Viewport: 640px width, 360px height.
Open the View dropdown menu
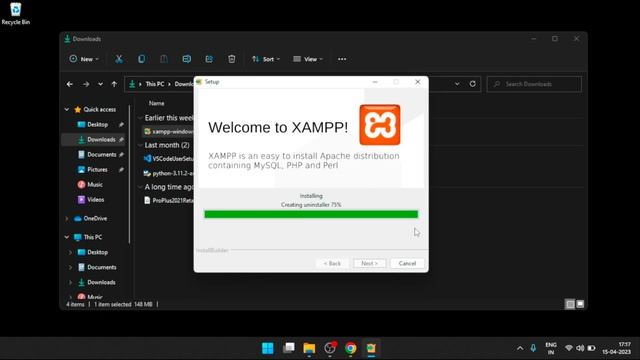click(x=308, y=59)
